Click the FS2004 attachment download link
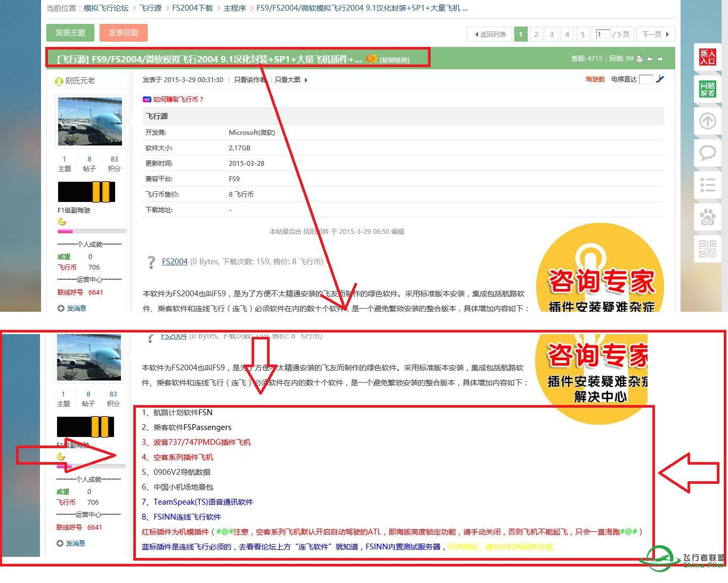The width and height of the screenshot is (728, 583). pyautogui.click(x=175, y=262)
